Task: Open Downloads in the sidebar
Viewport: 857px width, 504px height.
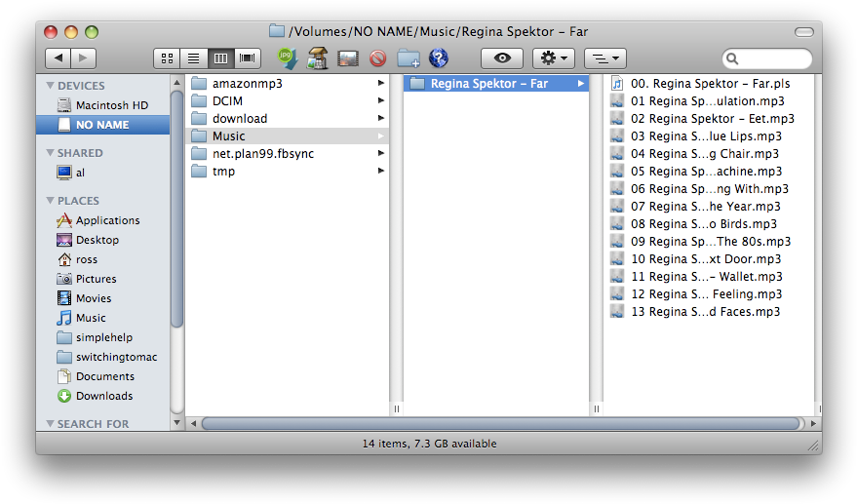Action: [102, 396]
